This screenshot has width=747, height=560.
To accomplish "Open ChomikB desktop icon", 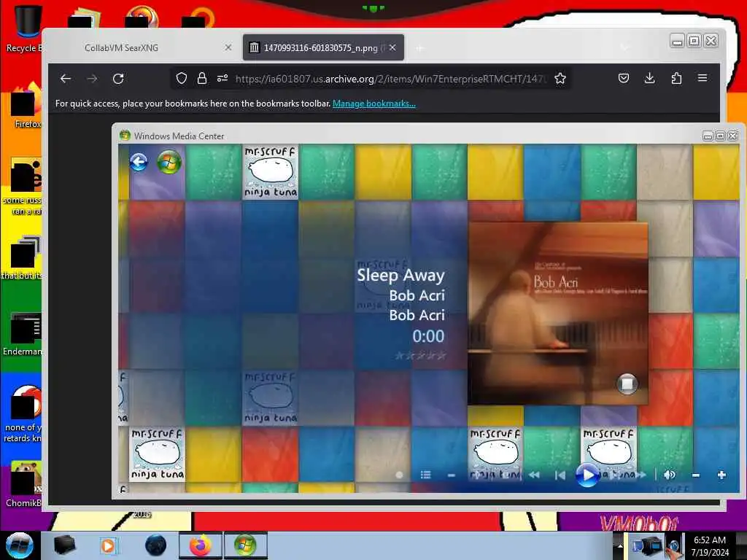I will pyautogui.click(x=24, y=485).
